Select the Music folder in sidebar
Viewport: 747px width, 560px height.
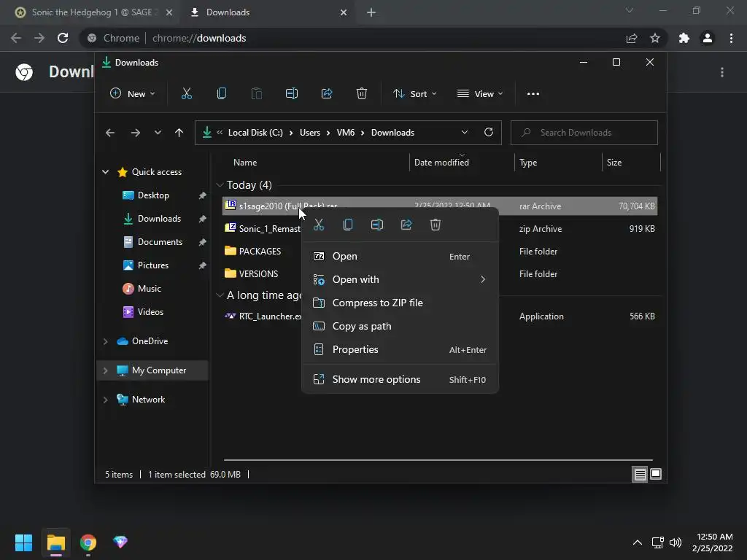pyautogui.click(x=149, y=289)
